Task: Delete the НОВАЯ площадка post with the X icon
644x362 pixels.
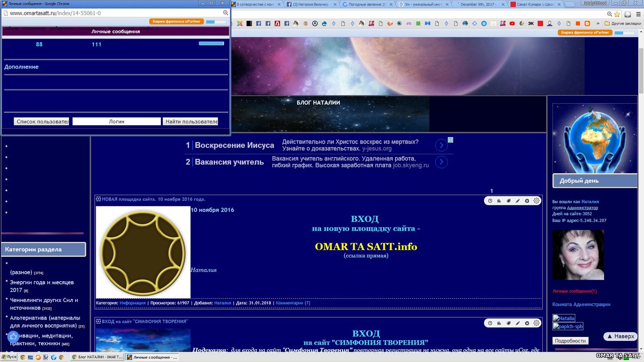Action: [527, 201]
